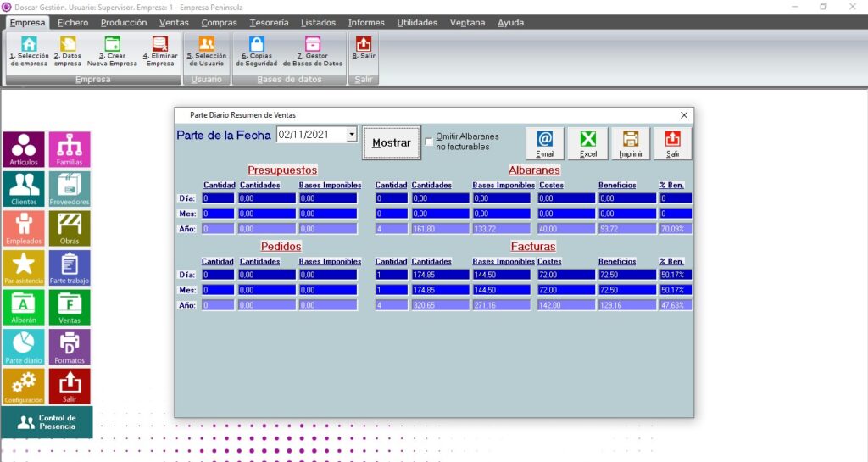This screenshot has width=868, height=462.
Task: Expand the Parte de la Fecha dropdown
Action: tap(352, 135)
